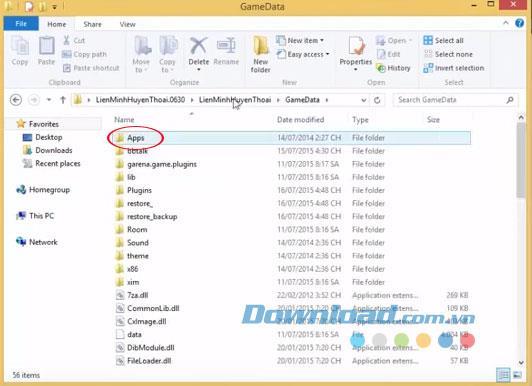Go to LienMinhHuyenThoai in breadcrumb path
Screen dimensions: 532x386
(x=235, y=100)
